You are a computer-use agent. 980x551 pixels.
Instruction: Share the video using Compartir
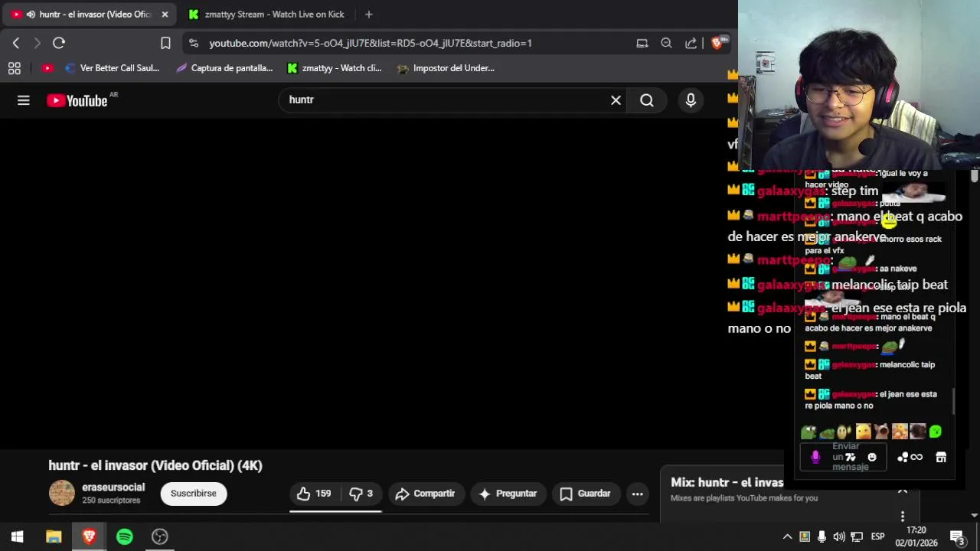[425, 494]
